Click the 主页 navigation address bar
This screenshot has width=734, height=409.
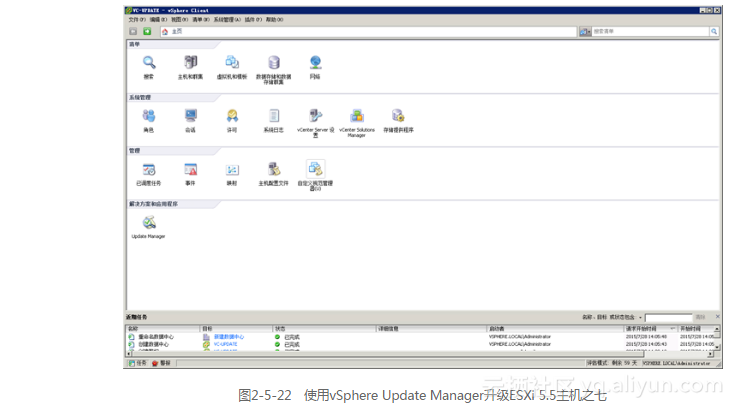pos(368,31)
